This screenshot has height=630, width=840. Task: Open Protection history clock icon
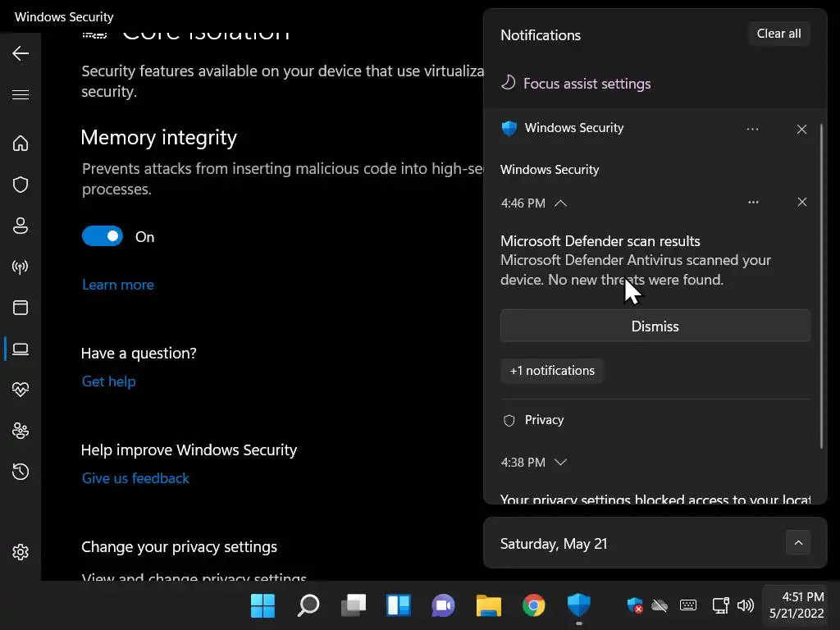21,472
